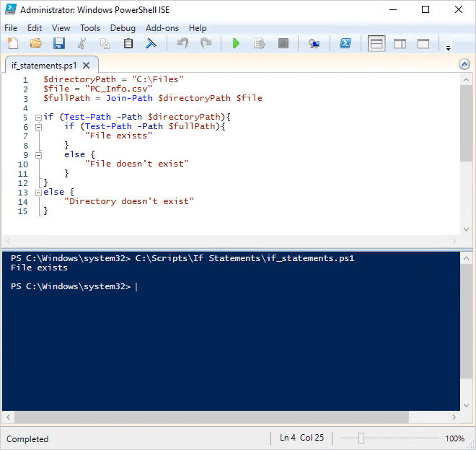
Task: Collapse the outer if block on line 5
Action: point(38,118)
